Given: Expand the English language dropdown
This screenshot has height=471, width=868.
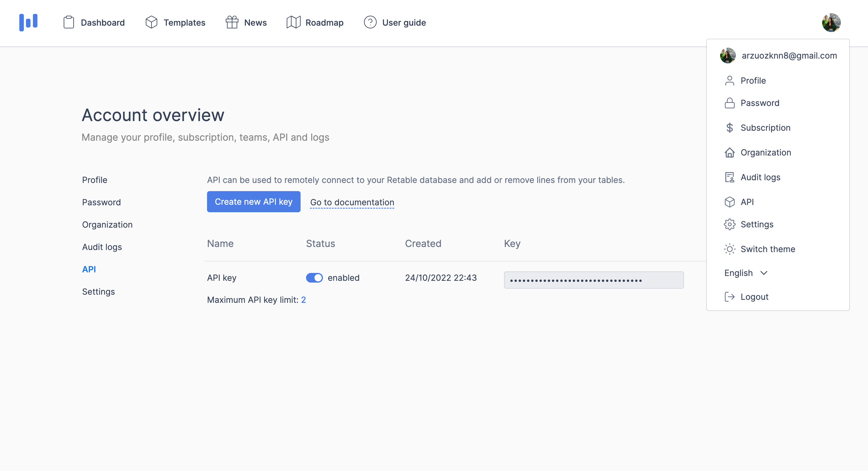Looking at the screenshot, I should tap(746, 273).
